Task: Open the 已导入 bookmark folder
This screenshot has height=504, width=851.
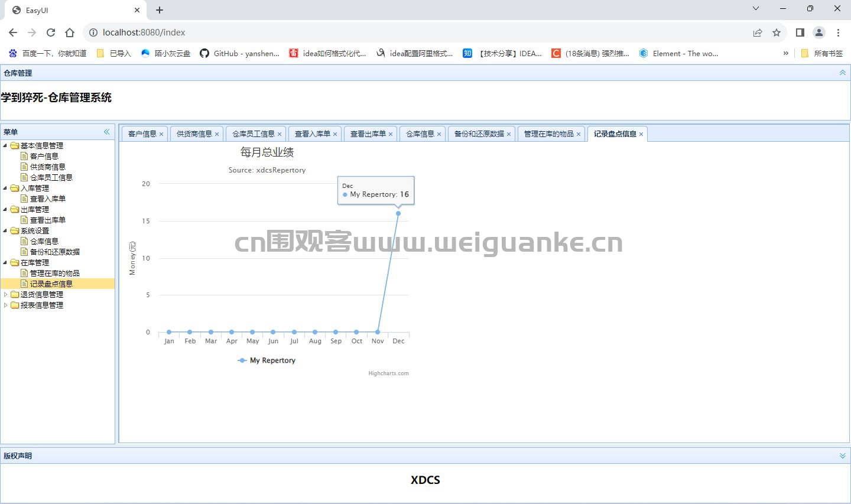Action: pyautogui.click(x=113, y=53)
